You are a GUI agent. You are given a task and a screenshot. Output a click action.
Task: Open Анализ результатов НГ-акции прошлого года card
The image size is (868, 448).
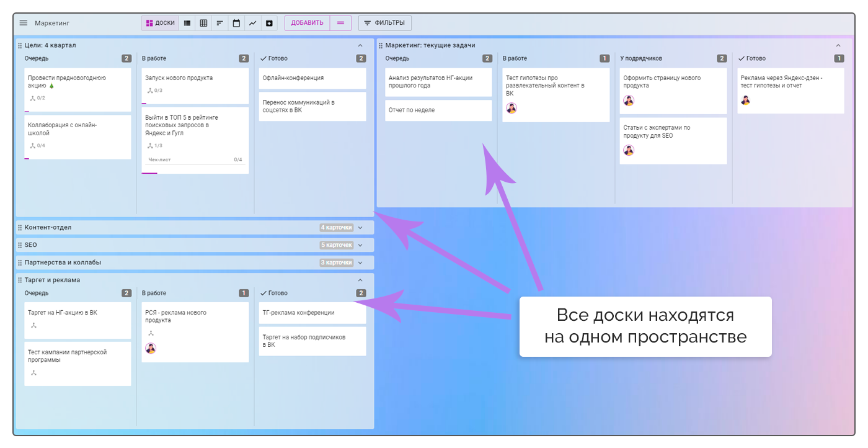click(438, 82)
